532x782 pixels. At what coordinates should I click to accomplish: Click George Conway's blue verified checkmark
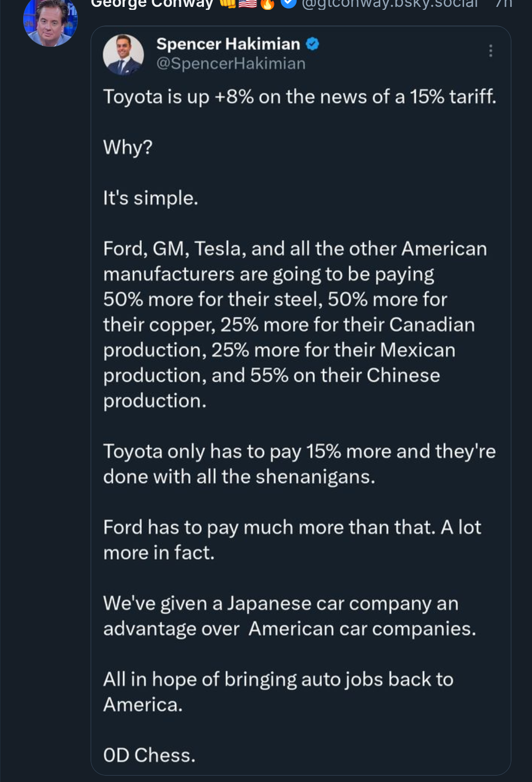tap(289, 3)
